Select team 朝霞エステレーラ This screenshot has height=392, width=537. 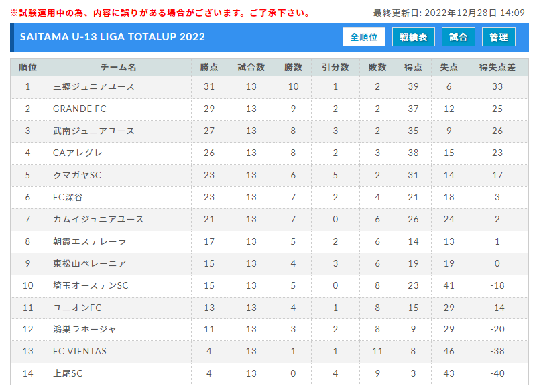pos(89,241)
